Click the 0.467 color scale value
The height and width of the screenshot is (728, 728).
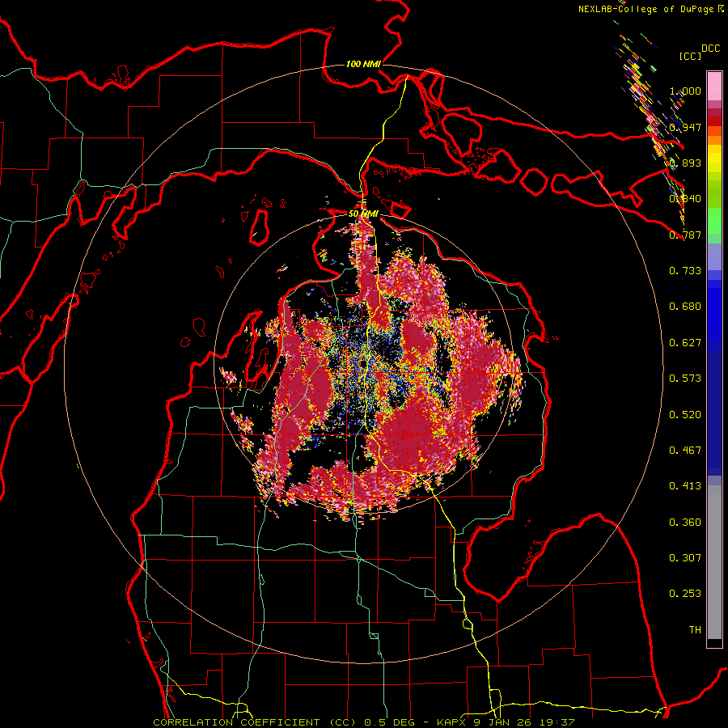[x=685, y=451]
